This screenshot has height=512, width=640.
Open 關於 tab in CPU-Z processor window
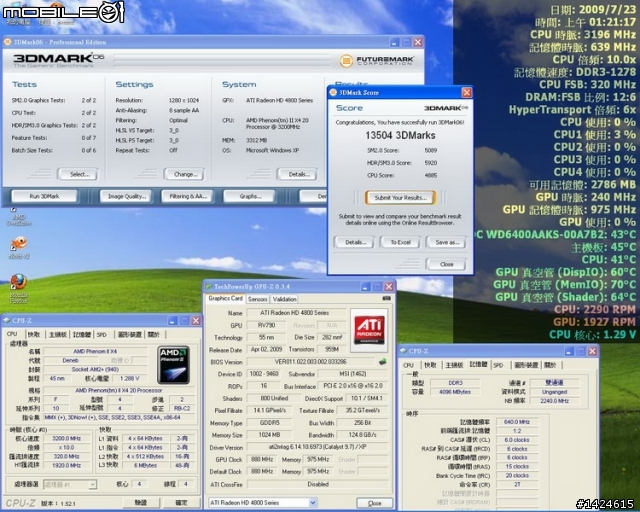pos(154,335)
